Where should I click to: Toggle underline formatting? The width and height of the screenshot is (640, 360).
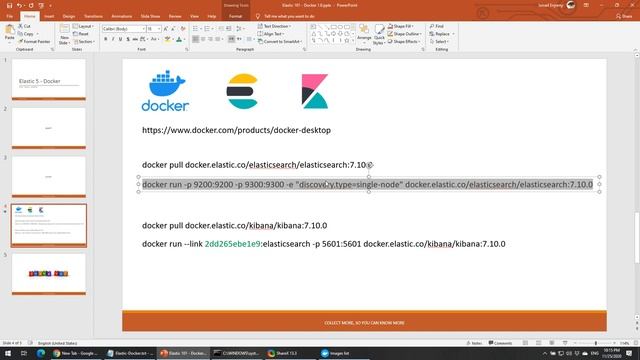[x=120, y=39]
